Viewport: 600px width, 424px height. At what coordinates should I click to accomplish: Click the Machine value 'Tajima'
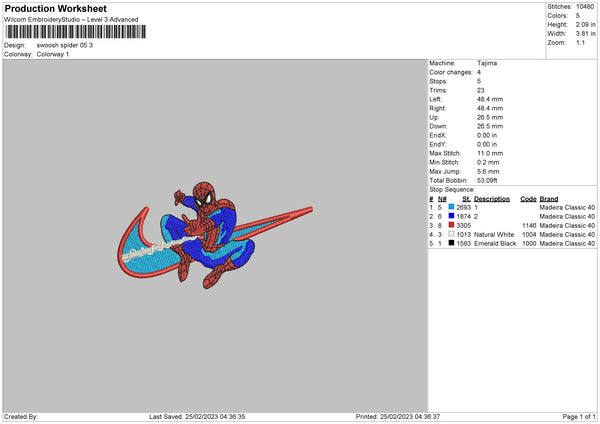coord(487,63)
